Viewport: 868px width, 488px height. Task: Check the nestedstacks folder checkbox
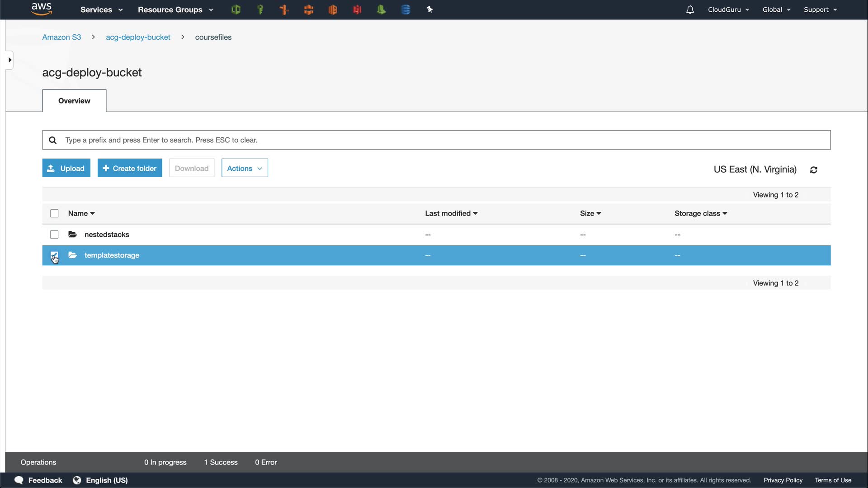pos(54,235)
